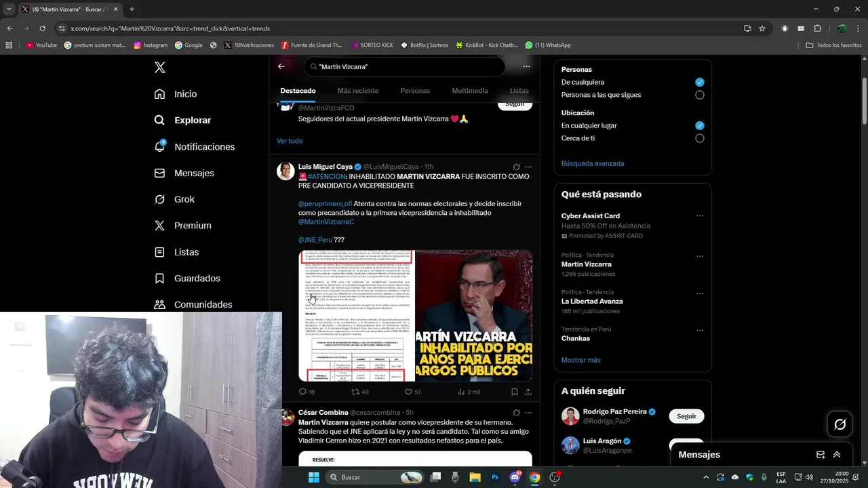Open Chrome extensions puzzle icon
Viewport: 868px width, 488px height.
tap(817, 28)
